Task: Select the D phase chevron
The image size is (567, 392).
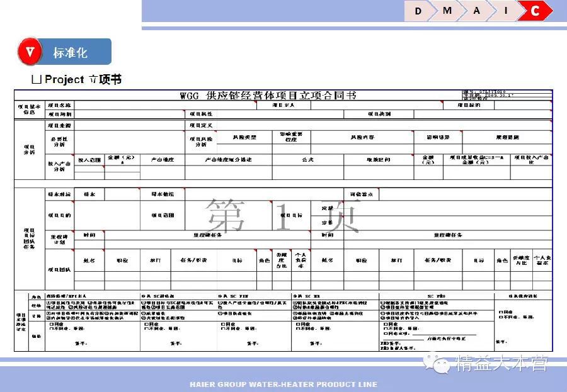Action: (418, 11)
